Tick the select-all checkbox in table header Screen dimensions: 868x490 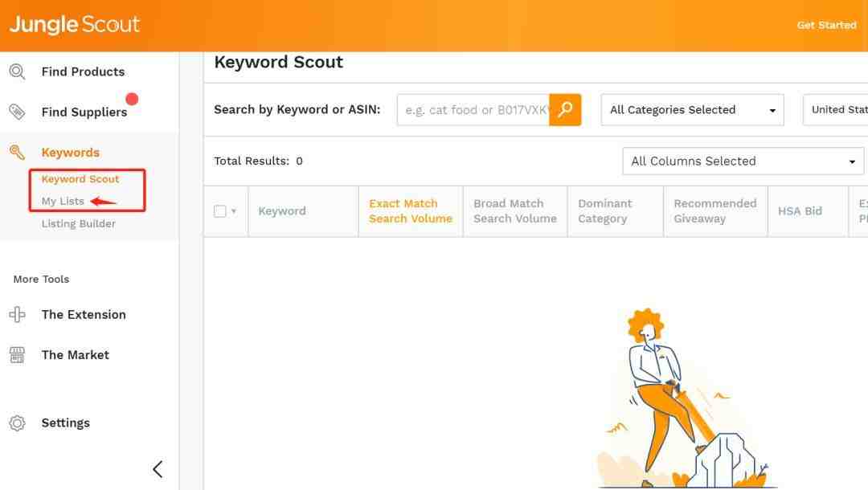[x=219, y=211]
